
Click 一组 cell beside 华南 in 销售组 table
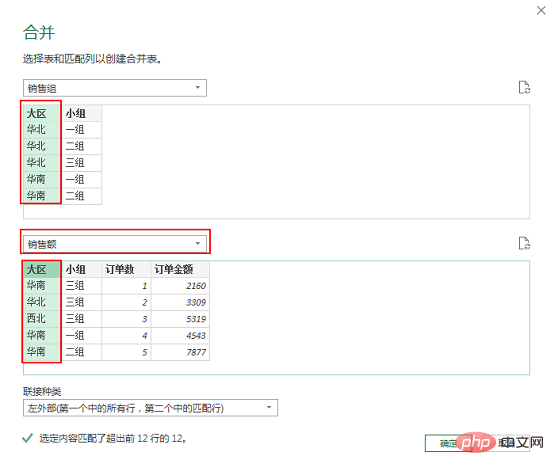[82, 180]
